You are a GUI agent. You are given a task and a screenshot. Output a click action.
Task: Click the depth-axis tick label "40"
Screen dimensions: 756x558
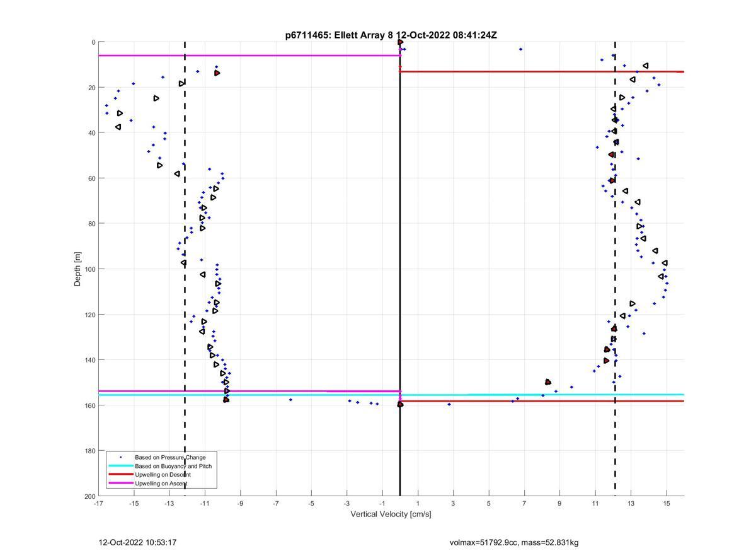pyautogui.click(x=92, y=133)
